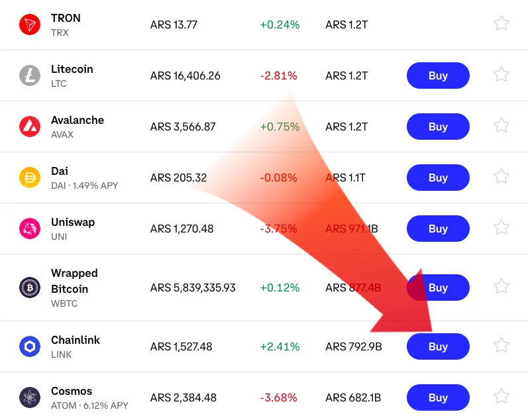This screenshot has height=420, width=528.
Task: Toggle watchlist star for Uniswap
Action: pyautogui.click(x=502, y=227)
